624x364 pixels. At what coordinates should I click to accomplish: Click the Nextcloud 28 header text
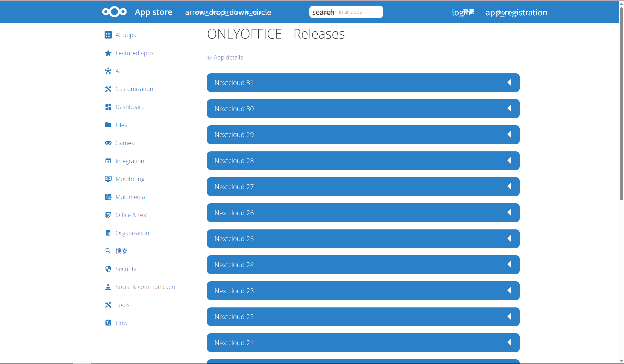pos(234,161)
